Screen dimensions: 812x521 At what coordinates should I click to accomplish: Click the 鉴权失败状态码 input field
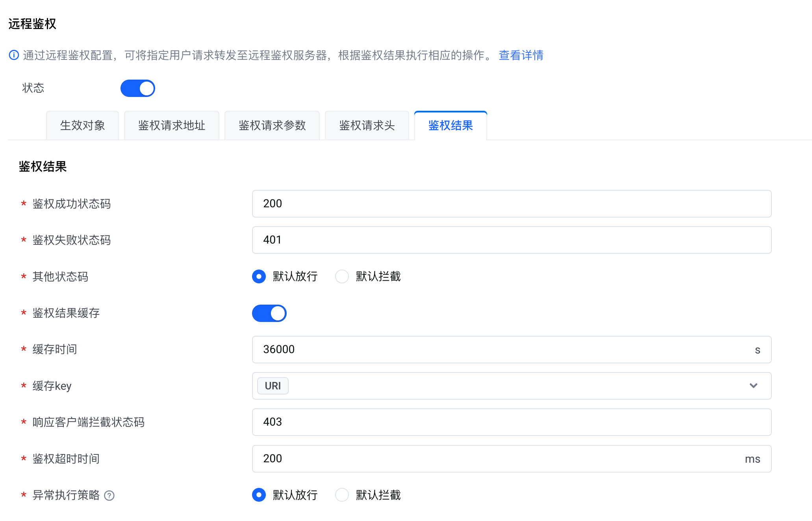512,240
